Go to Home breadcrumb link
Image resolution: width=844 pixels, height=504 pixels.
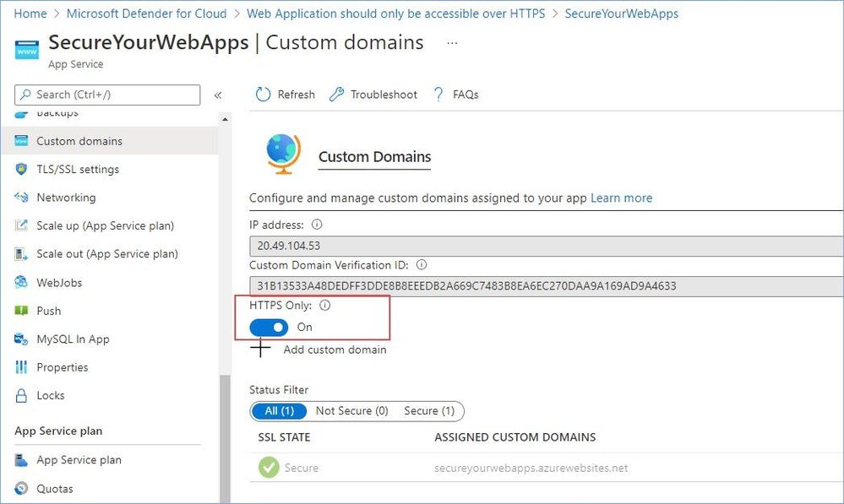pos(30,14)
